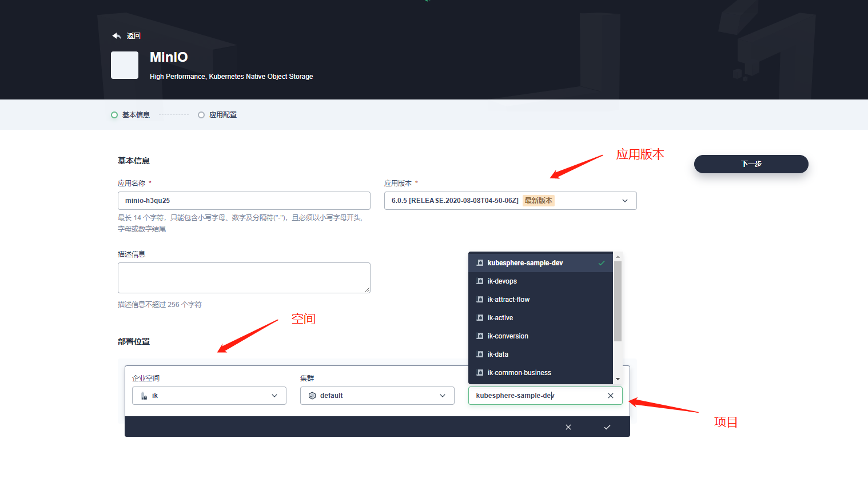Click the cluster icon in the default selector
868x502 pixels.
click(312, 395)
